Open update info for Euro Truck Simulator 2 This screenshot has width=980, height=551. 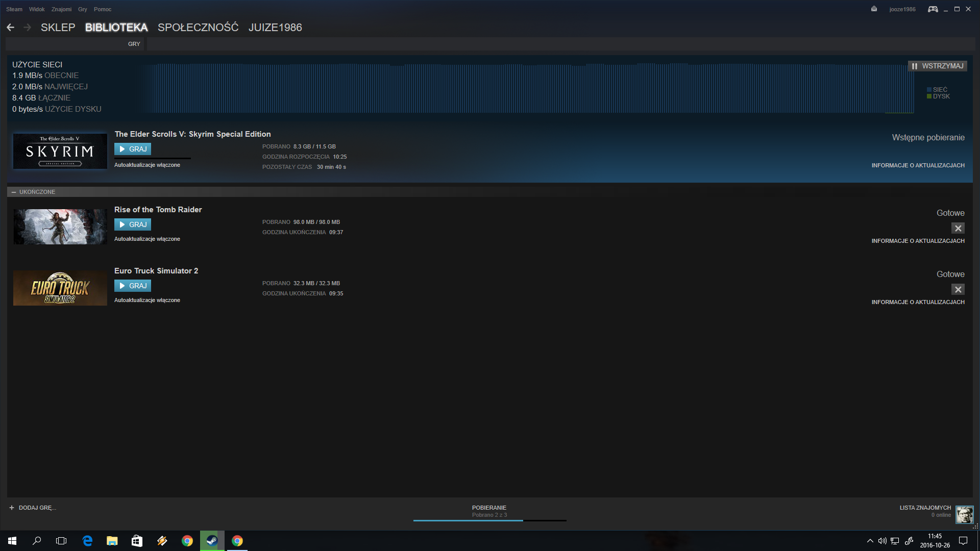pyautogui.click(x=918, y=302)
